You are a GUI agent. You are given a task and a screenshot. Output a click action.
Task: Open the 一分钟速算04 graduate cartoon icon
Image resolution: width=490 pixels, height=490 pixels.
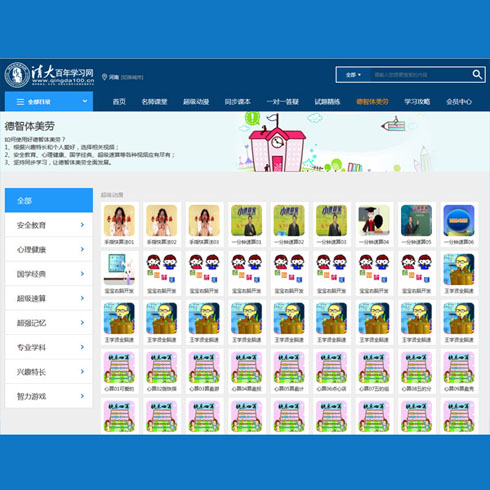(374, 221)
